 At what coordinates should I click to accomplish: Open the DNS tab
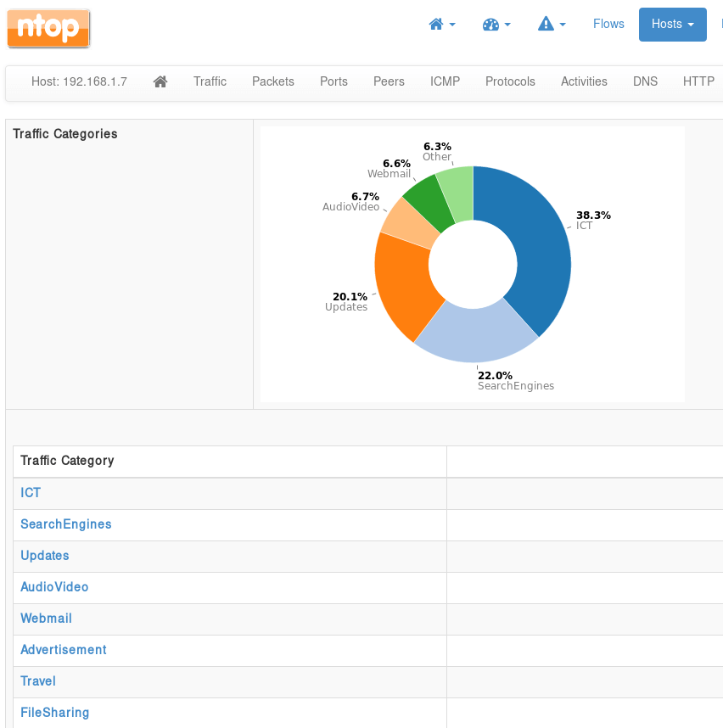pyautogui.click(x=645, y=82)
